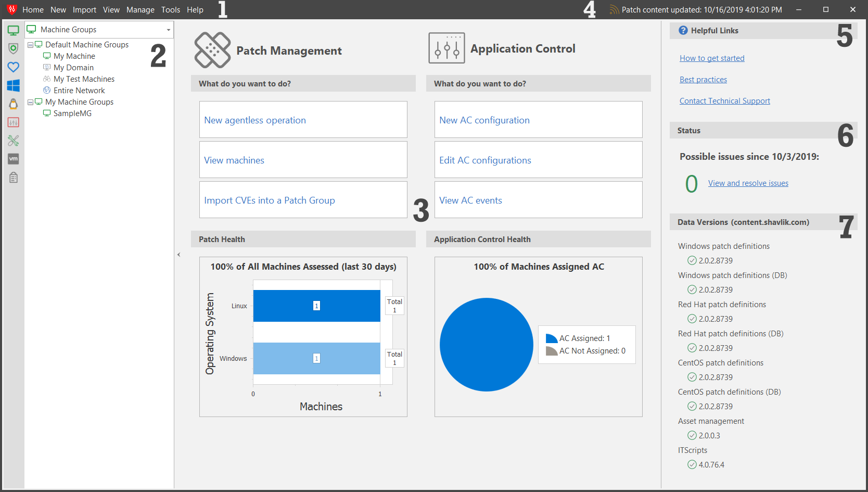Open the Contact Technical Support link
Screen dimensions: 868x492
pos(724,101)
